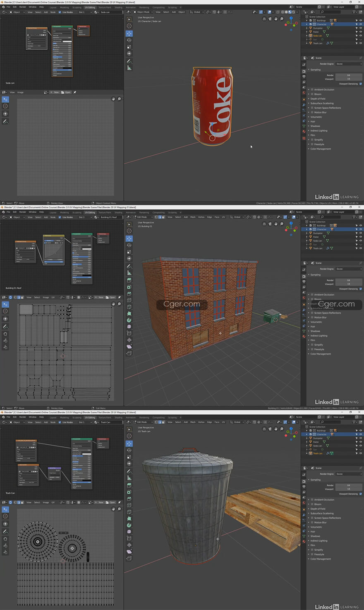Click Open button in brick building UV editor
364x610 pixels.
[111, 297]
